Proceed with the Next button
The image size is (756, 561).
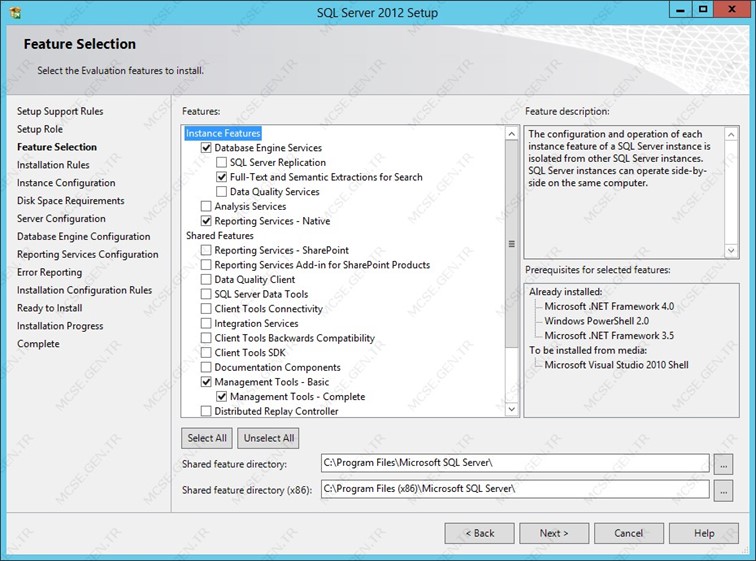554,533
